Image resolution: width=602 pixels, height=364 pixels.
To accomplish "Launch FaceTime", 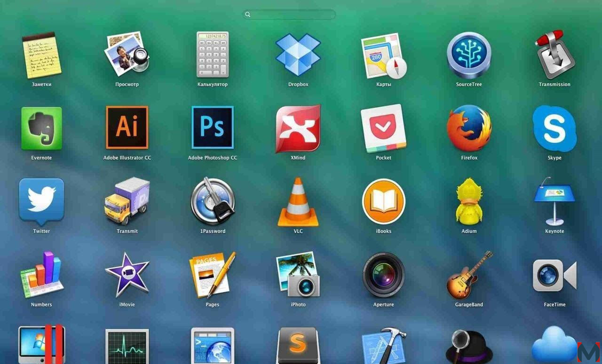I will (x=555, y=276).
